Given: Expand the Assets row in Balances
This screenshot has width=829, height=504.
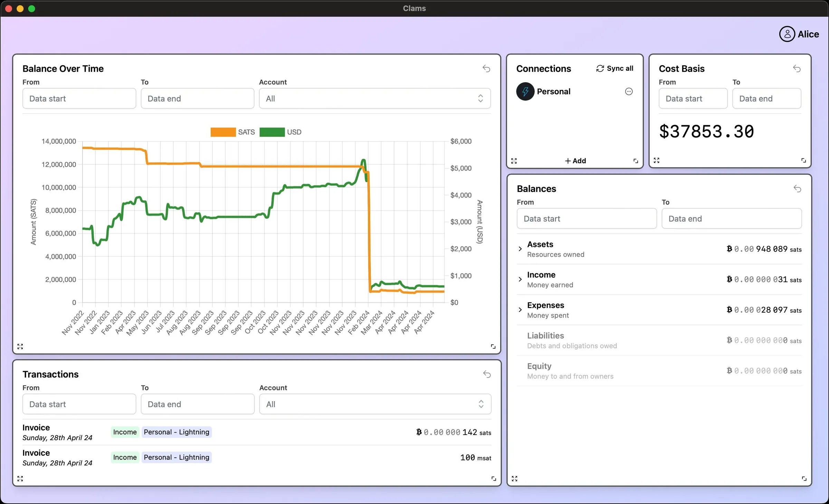Looking at the screenshot, I should [x=520, y=249].
